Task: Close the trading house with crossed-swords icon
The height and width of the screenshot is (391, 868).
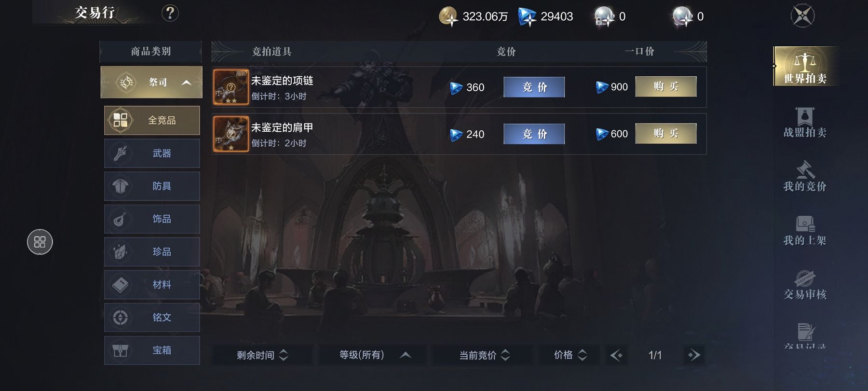Action: [x=802, y=15]
